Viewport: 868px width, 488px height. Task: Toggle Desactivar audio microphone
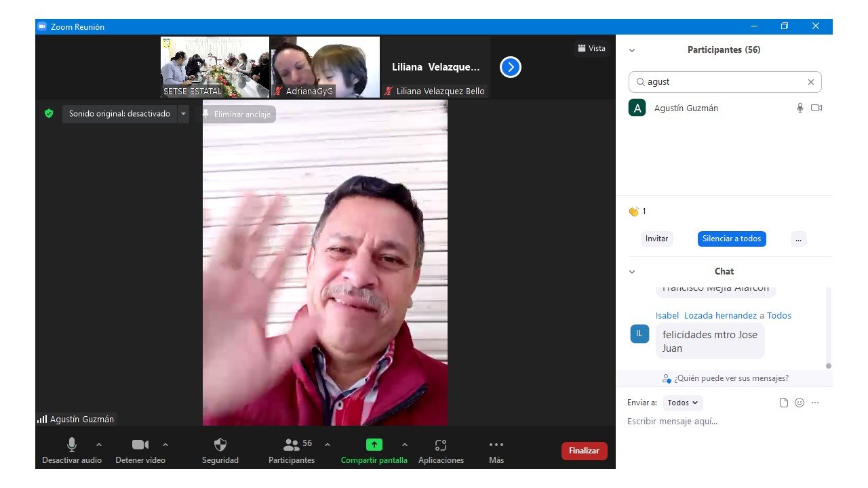click(x=72, y=445)
